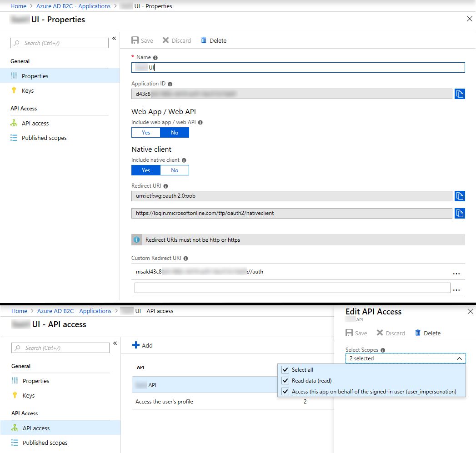Collapse the lower sidebar with the chevron
Screen dimensions: 476x453
(x=115, y=343)
